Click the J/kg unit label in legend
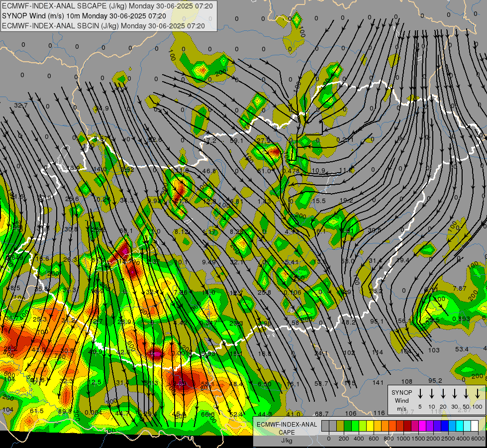The image size is (487, 448). (287, 441)
